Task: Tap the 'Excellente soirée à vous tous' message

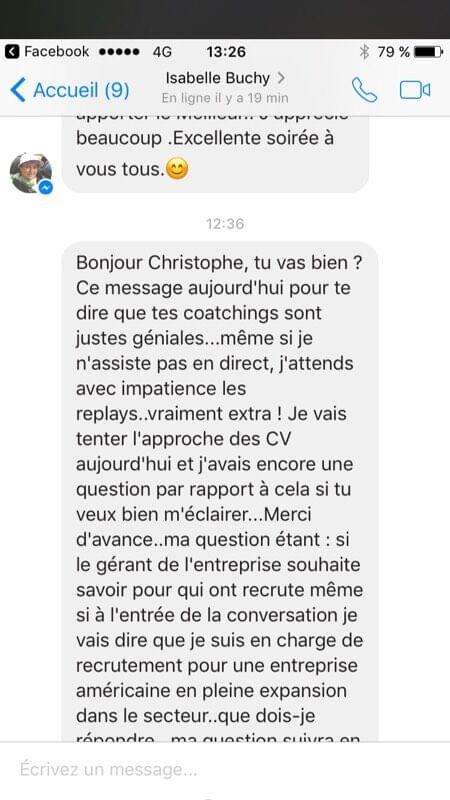Action: point(215,155)
